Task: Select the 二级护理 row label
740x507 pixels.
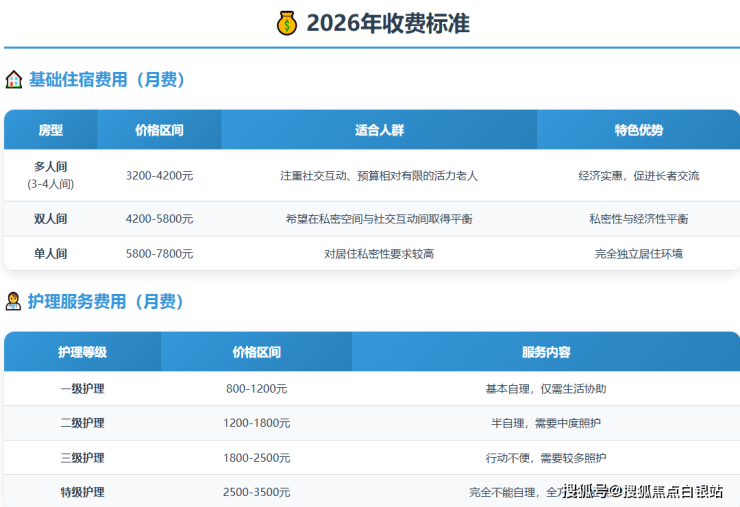Action: tap(82, 423)
